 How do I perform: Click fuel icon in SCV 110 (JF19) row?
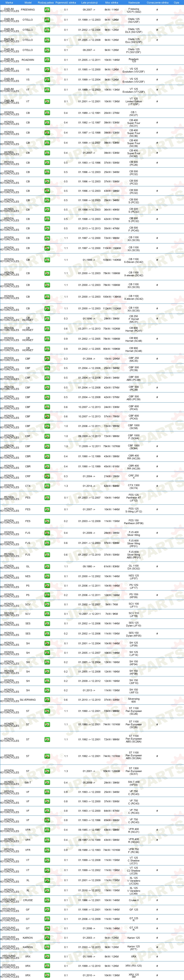[x=47, y=614]
